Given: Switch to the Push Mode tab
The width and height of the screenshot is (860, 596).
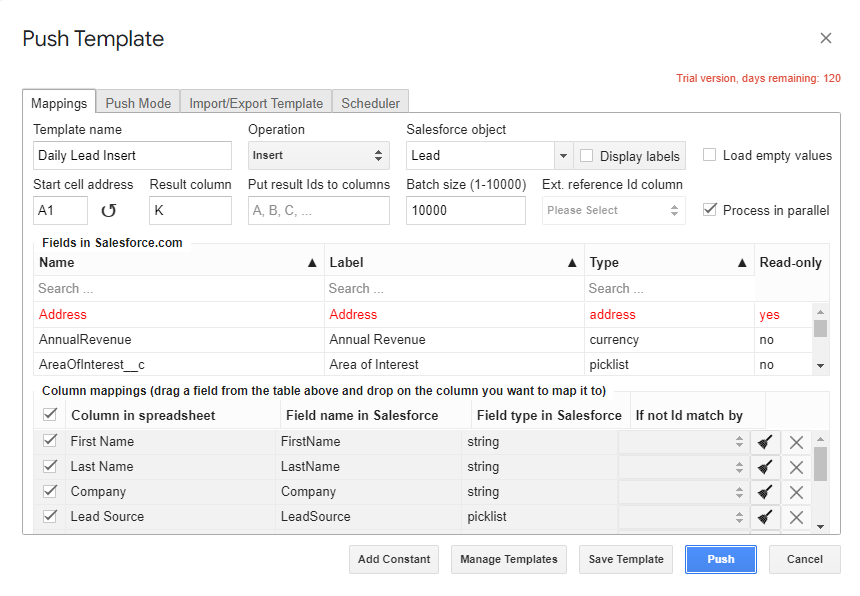Looking at the screenshot, I should (138, 103).
